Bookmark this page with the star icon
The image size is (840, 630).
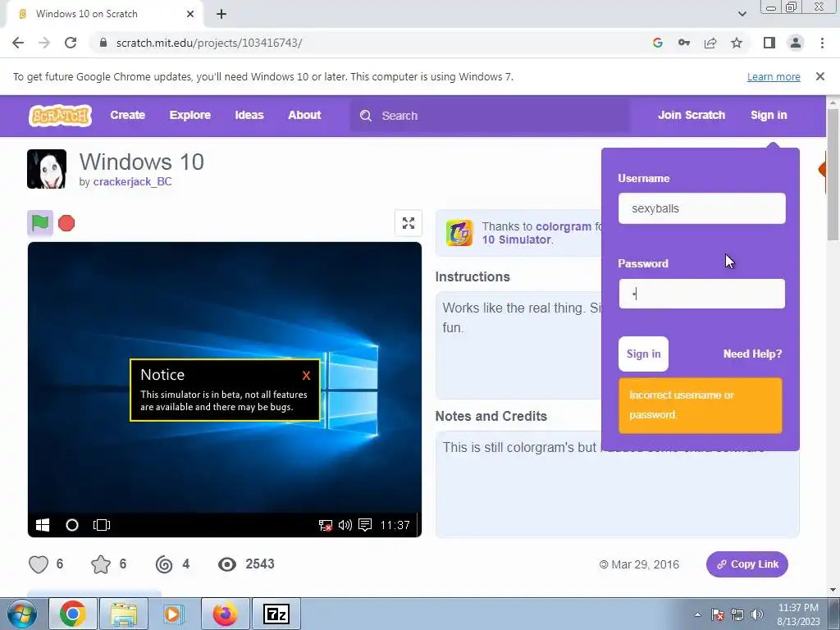tap(737, 43)
